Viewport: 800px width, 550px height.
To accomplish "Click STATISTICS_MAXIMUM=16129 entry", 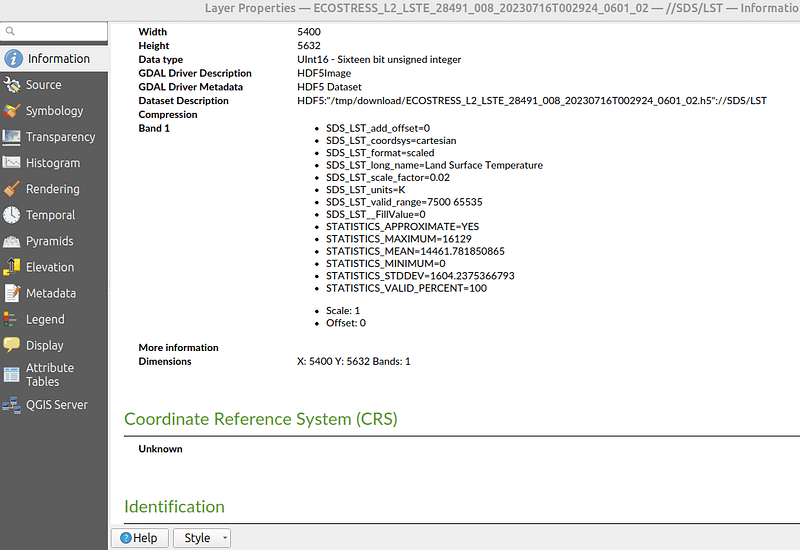I will pos(398,239).
